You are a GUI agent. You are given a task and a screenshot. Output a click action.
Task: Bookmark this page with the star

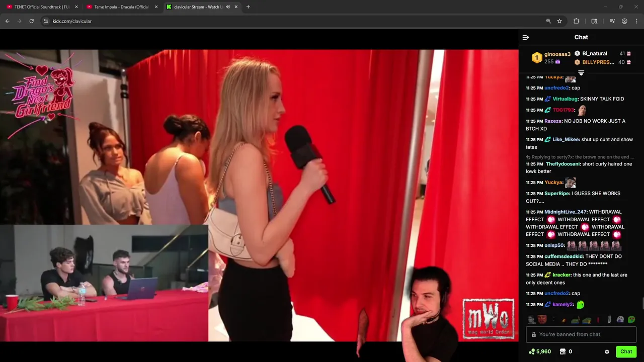pos(559,21)
